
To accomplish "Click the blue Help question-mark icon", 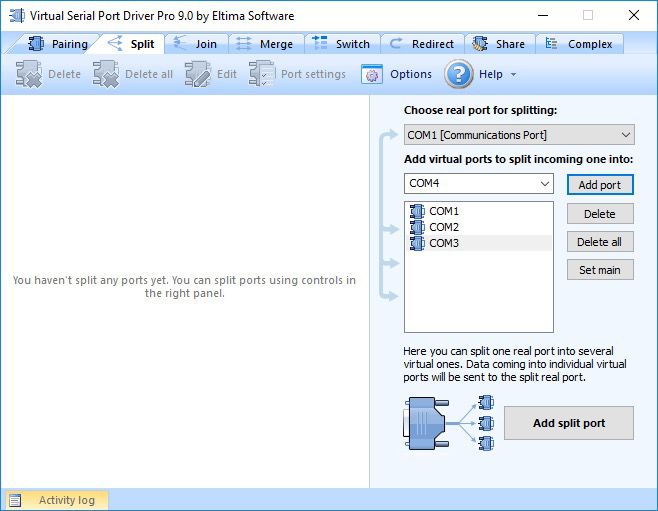I will click(x=459, y=74).
